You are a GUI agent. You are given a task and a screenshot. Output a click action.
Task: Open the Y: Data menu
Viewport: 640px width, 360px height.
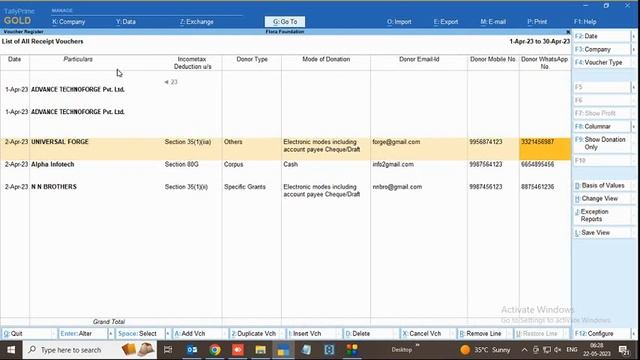[x=125, y=22]
